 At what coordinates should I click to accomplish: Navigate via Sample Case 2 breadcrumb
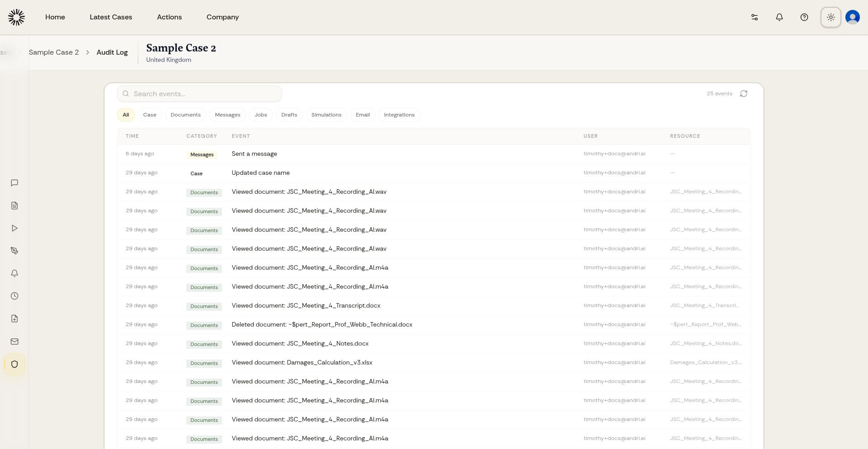53,52
